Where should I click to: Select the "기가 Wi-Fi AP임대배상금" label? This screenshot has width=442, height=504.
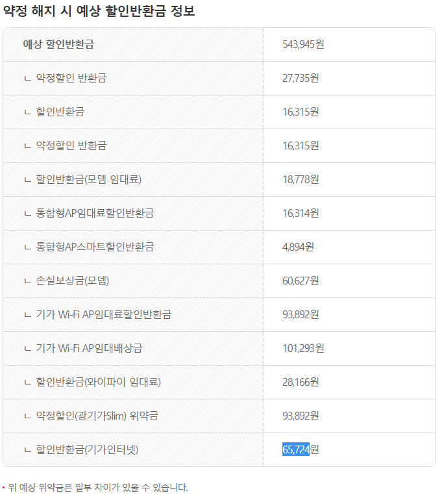pyautogui.click(x=89, y=348)
